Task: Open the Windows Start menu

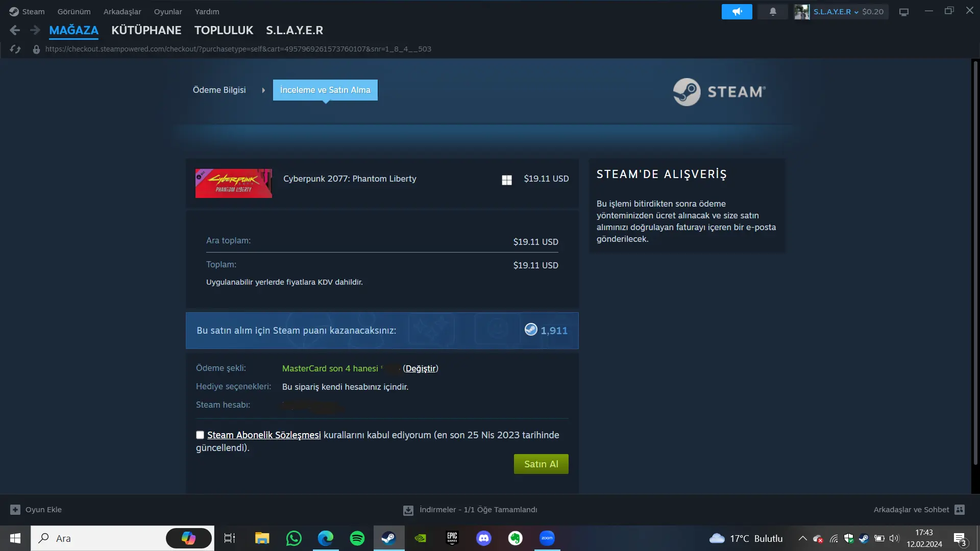Action: [x=15, y=538]
